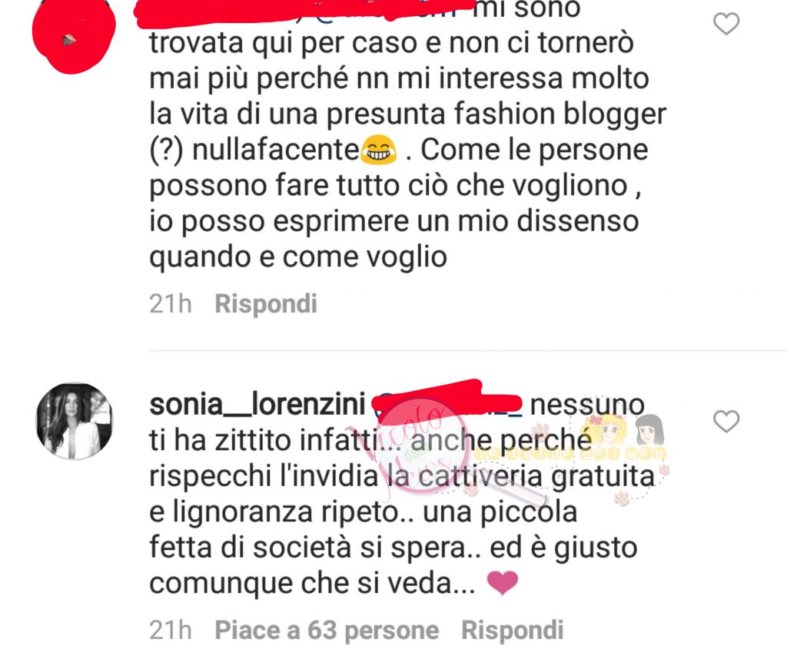Click the laughing emoji after nullafacente
Viewport: 787px width, 672px height.
[378, 150]
